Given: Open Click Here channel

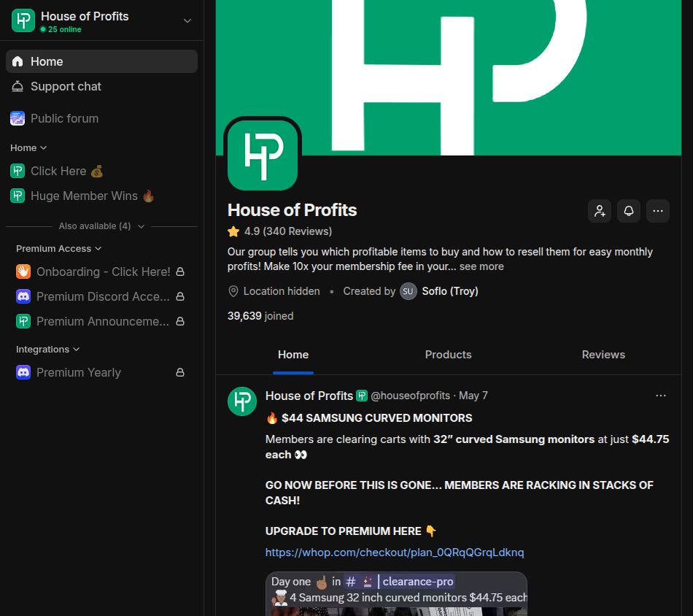Looking at the screenshot, I should [x=101, y=171].
